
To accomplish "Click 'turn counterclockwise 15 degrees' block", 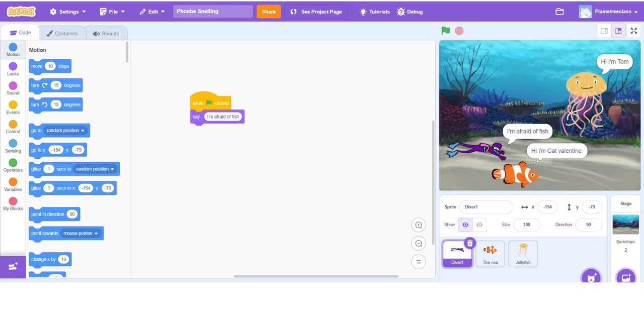I will tap(55, 104).
